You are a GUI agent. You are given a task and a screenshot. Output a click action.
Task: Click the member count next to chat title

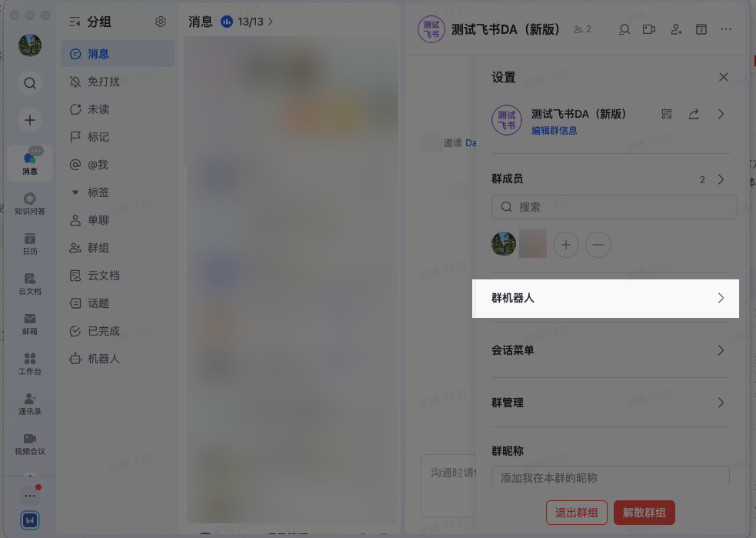[x=582, y=29]
